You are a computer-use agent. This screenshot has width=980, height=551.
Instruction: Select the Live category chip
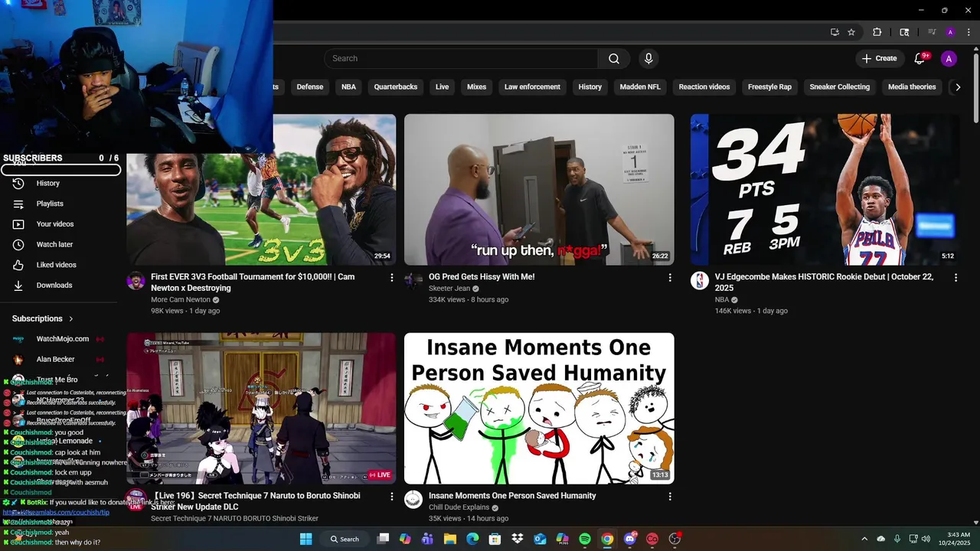pos(443,87)
